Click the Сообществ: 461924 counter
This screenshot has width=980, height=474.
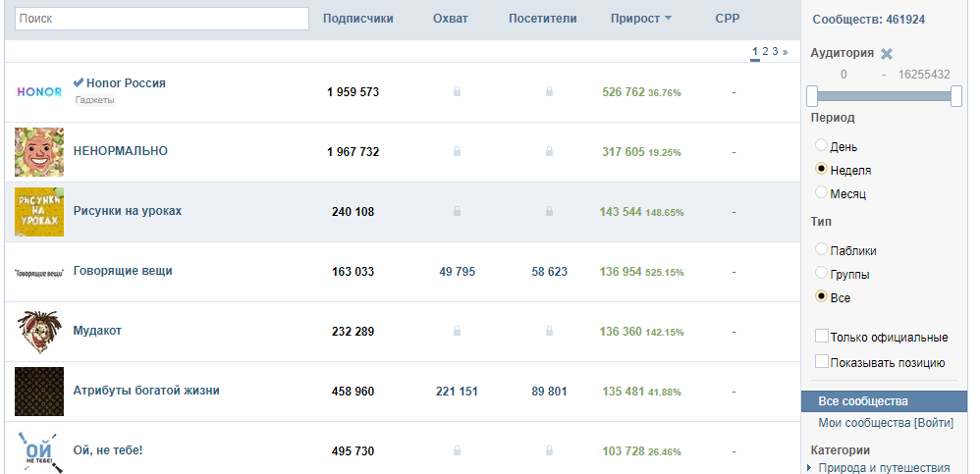(x=869, y=20)
